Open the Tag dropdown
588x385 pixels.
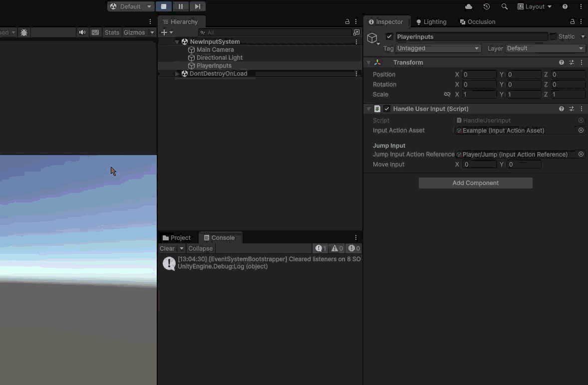438,48
